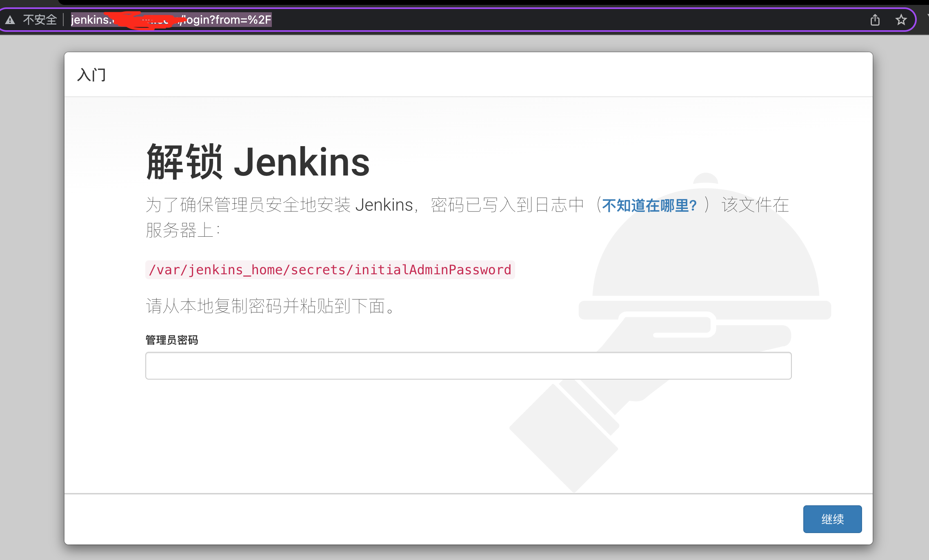The image size is (929, 560).
Task: Click the 不安全 security label
Action: pos(40,20)
